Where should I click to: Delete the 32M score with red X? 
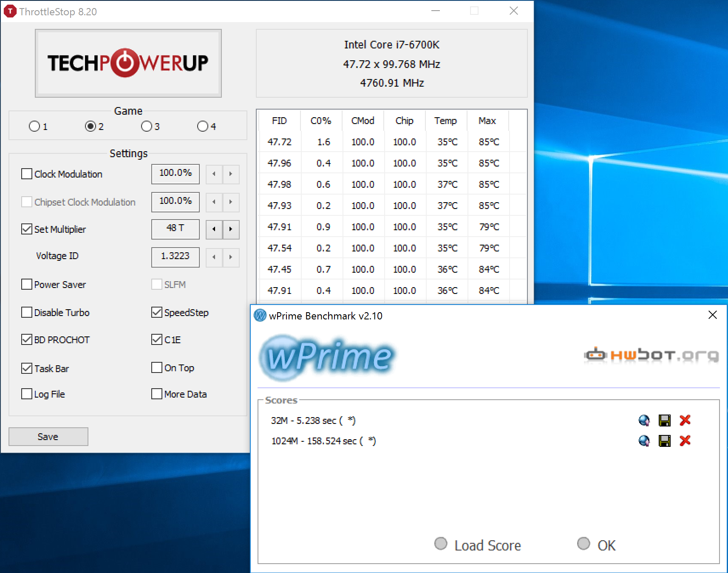(685, 420)
